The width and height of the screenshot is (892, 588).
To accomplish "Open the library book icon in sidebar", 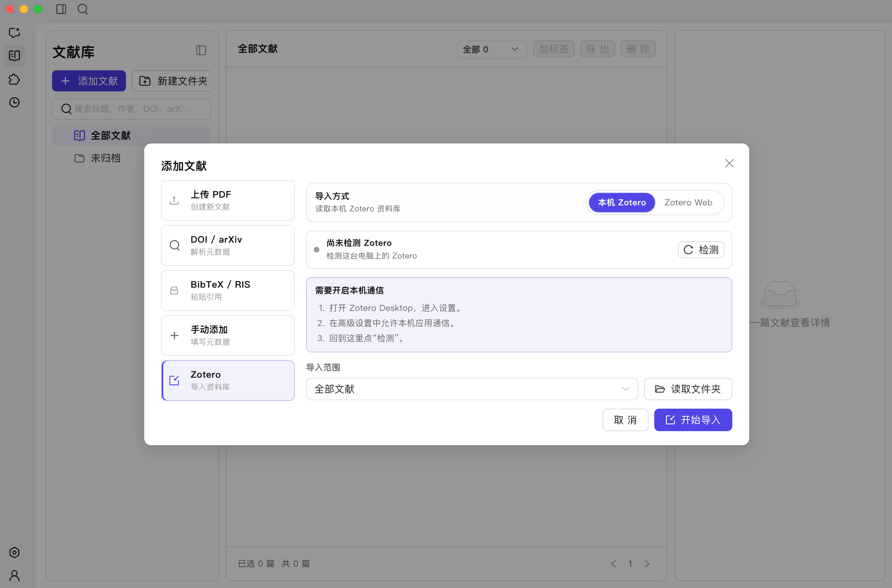I will 14,56.
